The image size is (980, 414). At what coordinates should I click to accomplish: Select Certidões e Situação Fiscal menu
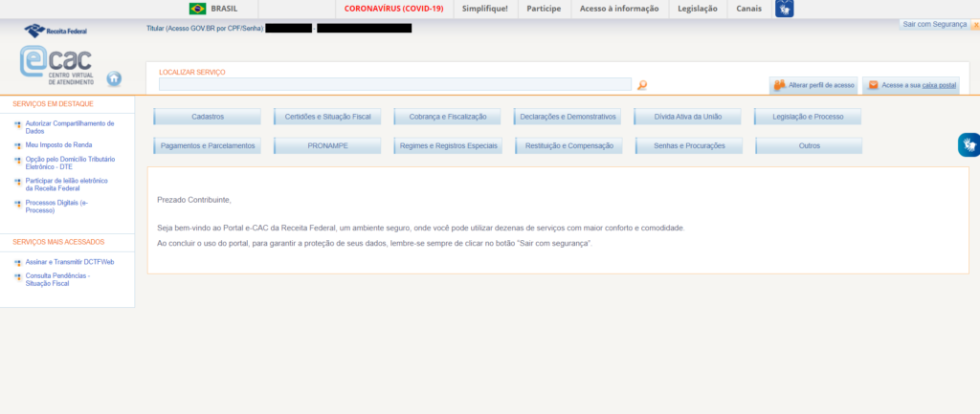coord(327,117)
